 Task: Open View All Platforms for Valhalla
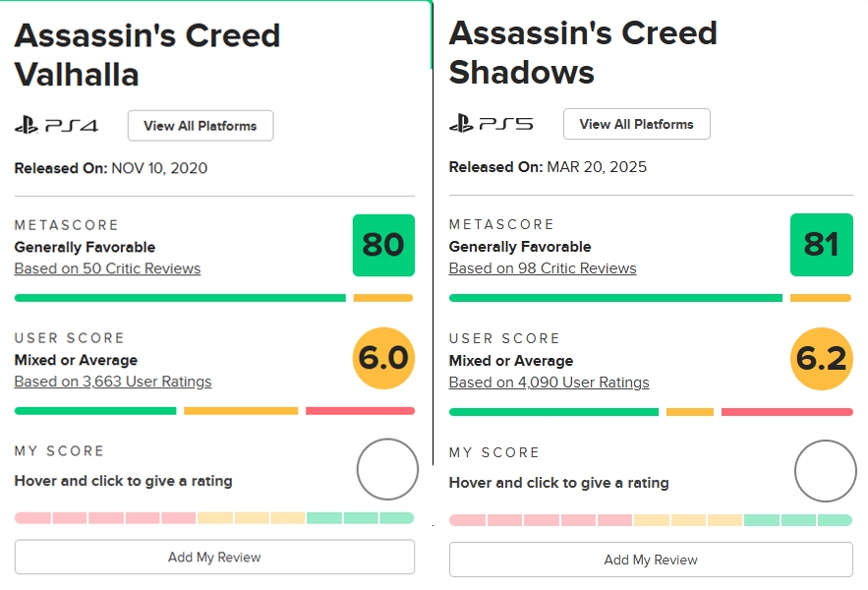tap(201, 126)
